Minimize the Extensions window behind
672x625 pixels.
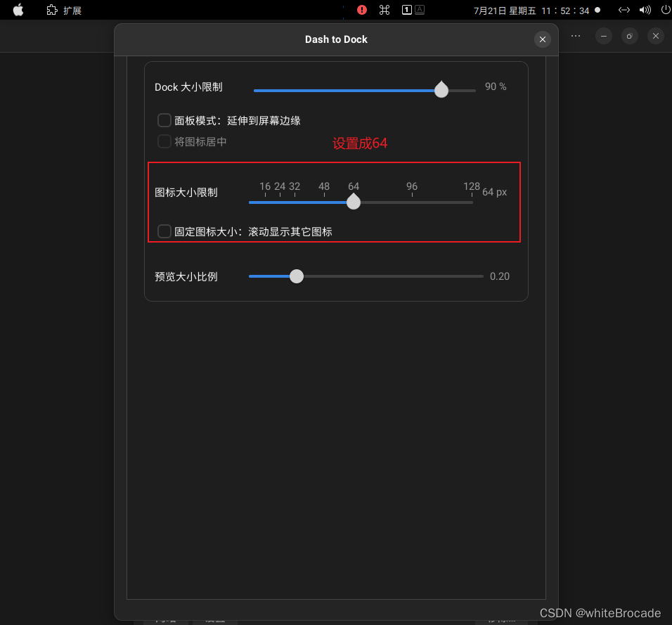604,36
